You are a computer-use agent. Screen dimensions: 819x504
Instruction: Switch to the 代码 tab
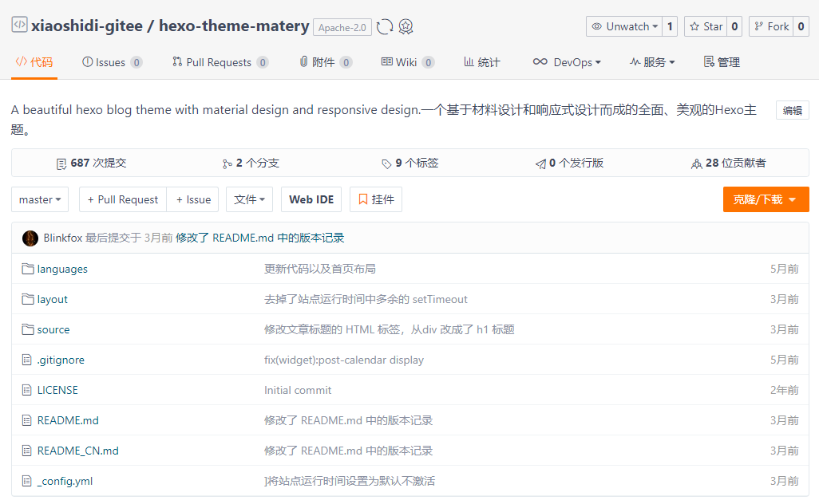point(34,62)
